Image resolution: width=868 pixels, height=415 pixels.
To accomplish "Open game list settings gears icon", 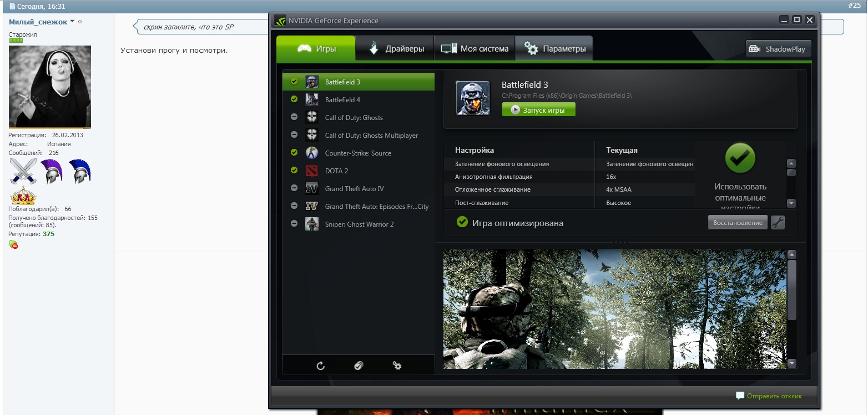I will tap(397, 366).
